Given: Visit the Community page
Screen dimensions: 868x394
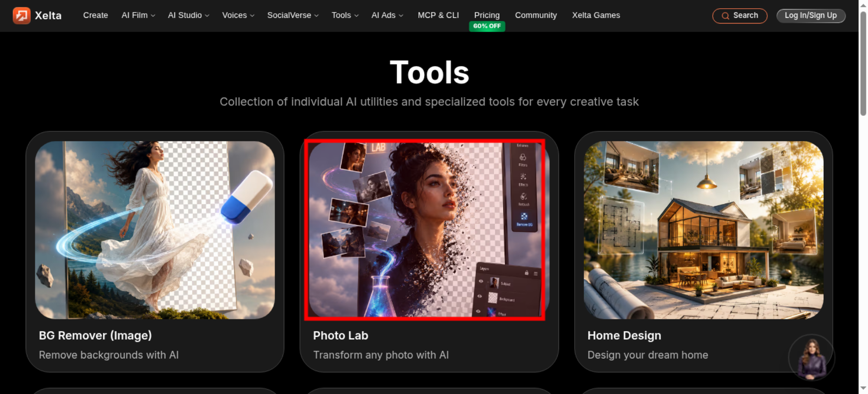Looking at the screenshot, I should [536, 15].
